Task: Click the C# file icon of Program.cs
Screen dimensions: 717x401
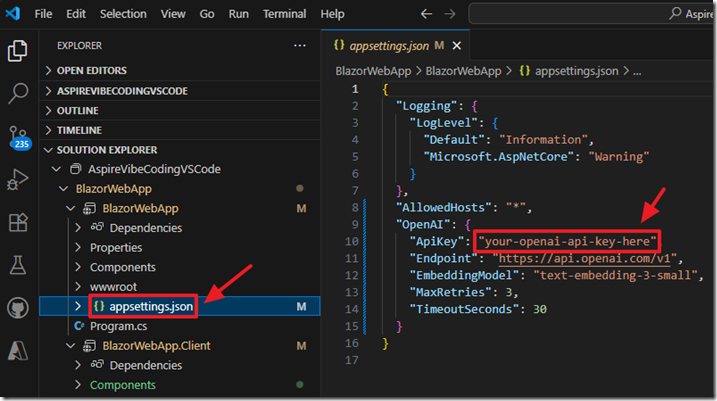Action: click(x=79, y=326)
